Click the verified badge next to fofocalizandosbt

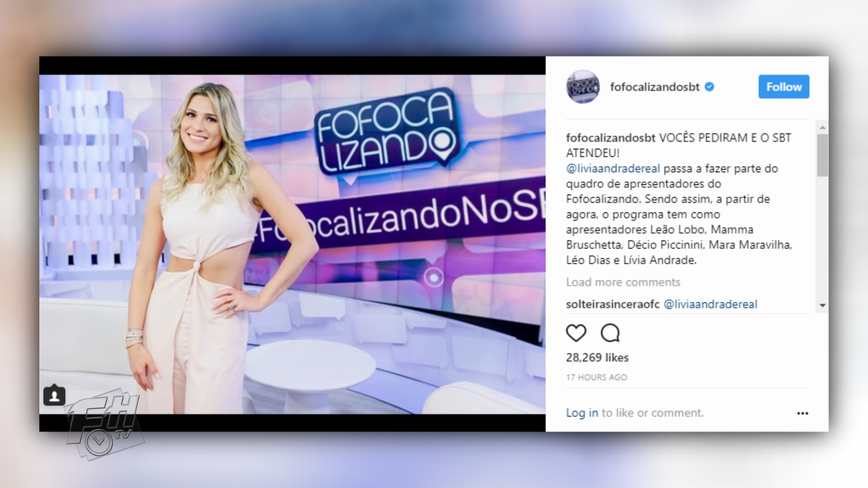pyautogui.click(x=709, y=87)
